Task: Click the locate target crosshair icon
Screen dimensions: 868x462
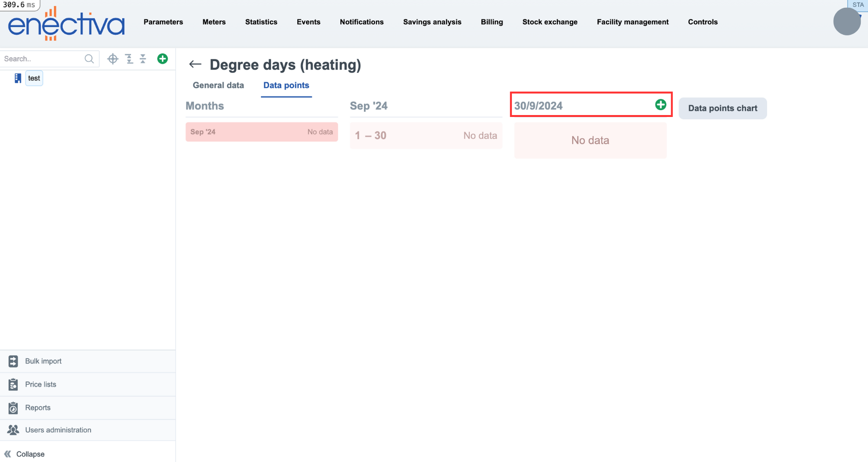Action: pyautogui.click(x=113, y=59)
